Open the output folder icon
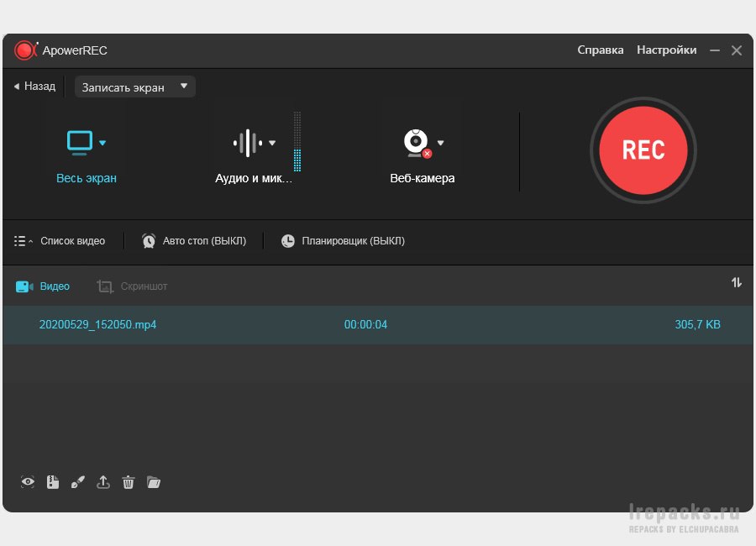756x546 pixels. 154,482
